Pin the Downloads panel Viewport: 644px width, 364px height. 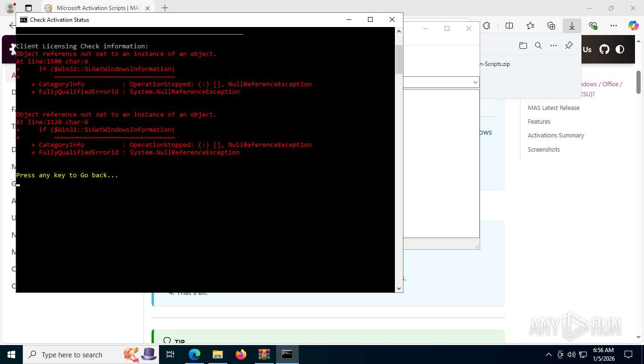[569, 45]
